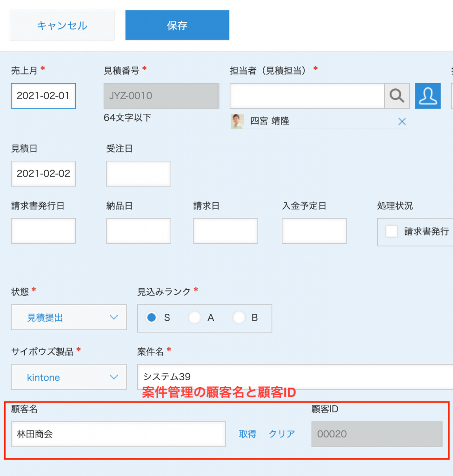Click the 見積日 date field
This screenshot has height=476, width=453.
pos(43,174)
